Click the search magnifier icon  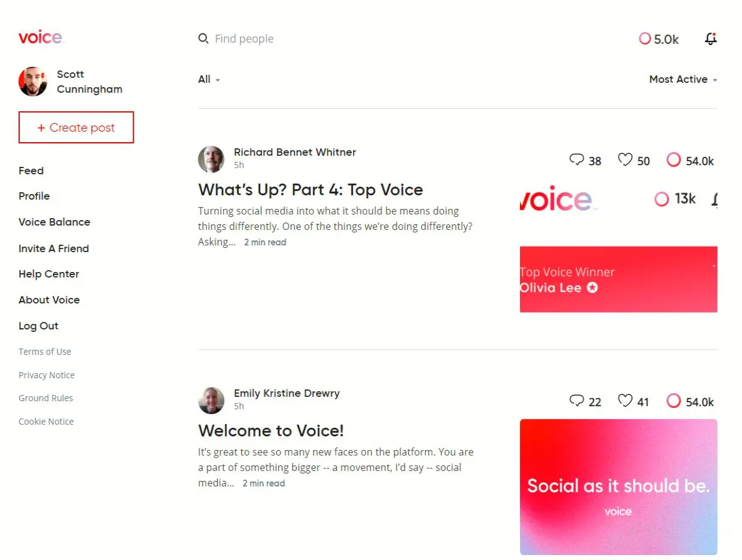coord(203,39)
